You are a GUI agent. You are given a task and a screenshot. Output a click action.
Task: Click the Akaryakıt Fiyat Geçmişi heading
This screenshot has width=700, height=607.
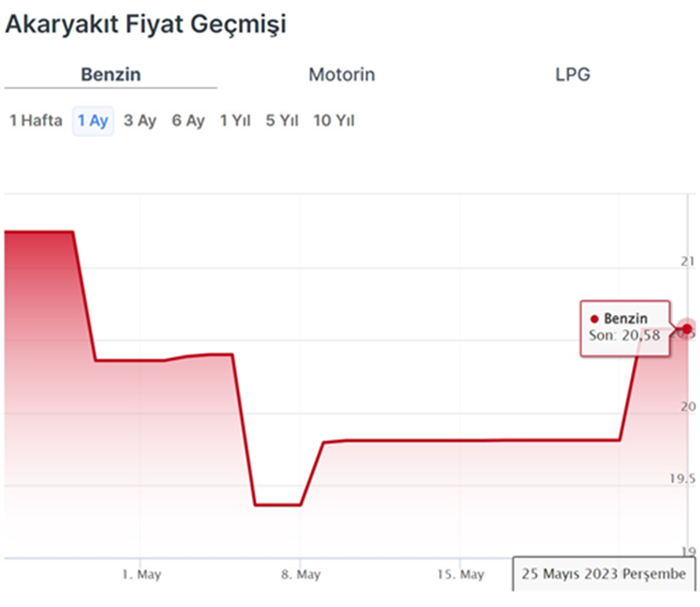click(145, 24)
